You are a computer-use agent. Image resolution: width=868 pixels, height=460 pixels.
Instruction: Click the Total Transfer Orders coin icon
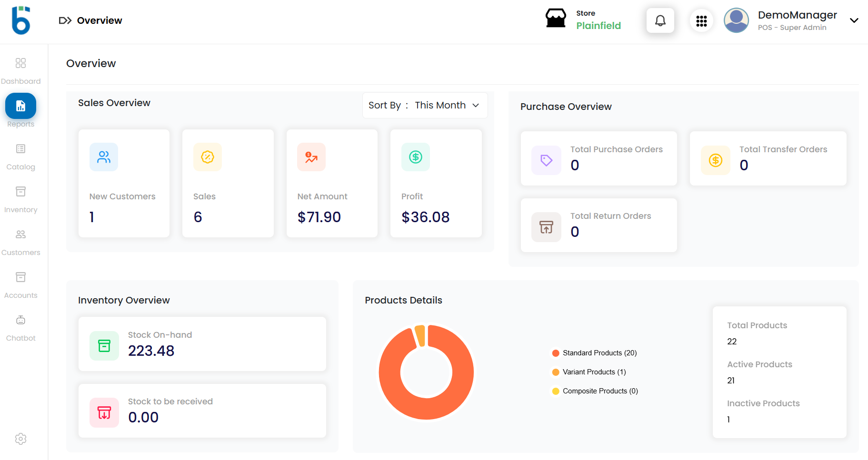click(x=716, y=160)
